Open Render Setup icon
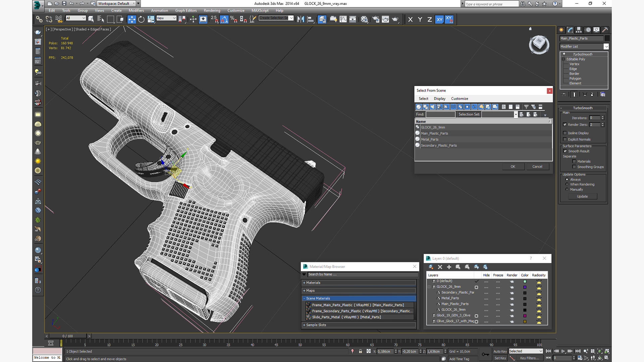The image size is (644, 362). pyautogui.click(x=376, y=19)
